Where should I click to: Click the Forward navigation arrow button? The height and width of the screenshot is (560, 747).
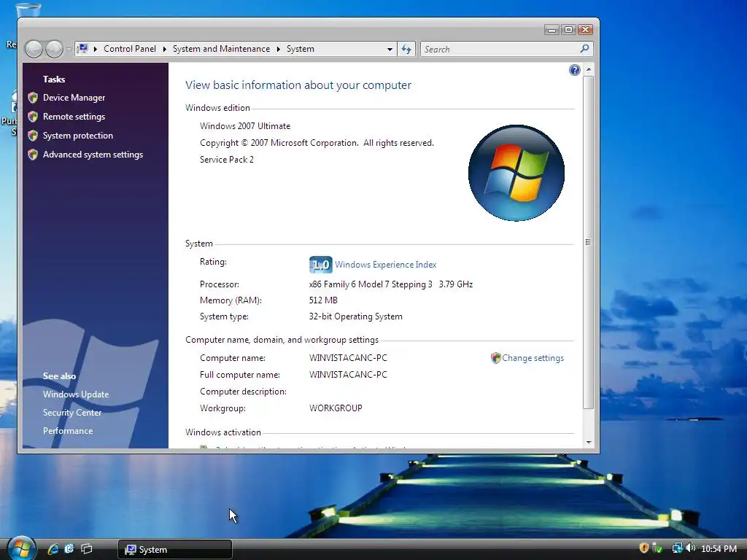pos(54,49)
